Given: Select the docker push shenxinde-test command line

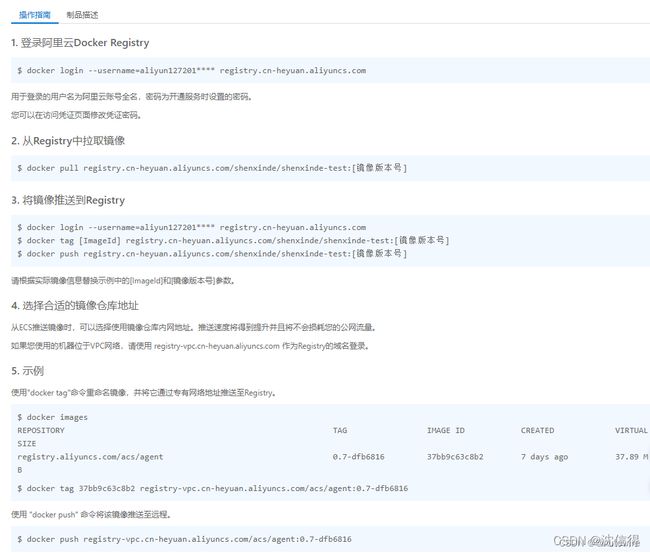Looking at the screenshot, I should point(212,254).
